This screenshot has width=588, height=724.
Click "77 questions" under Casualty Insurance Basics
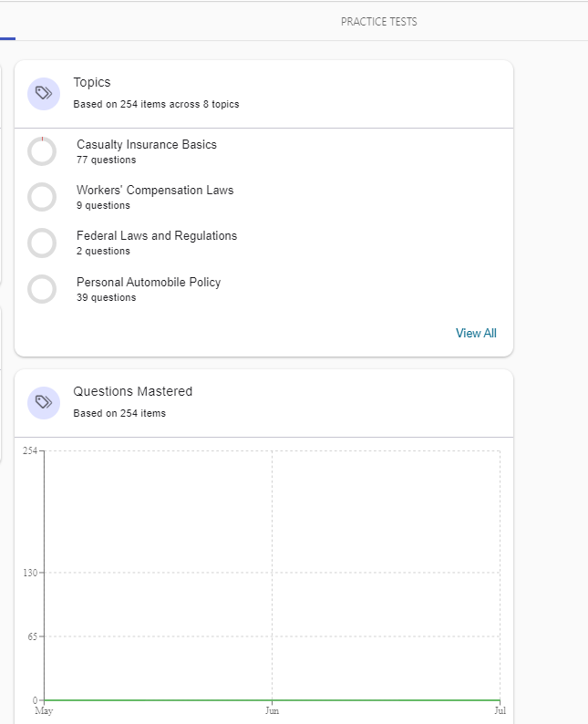click(x=106, y=160)
